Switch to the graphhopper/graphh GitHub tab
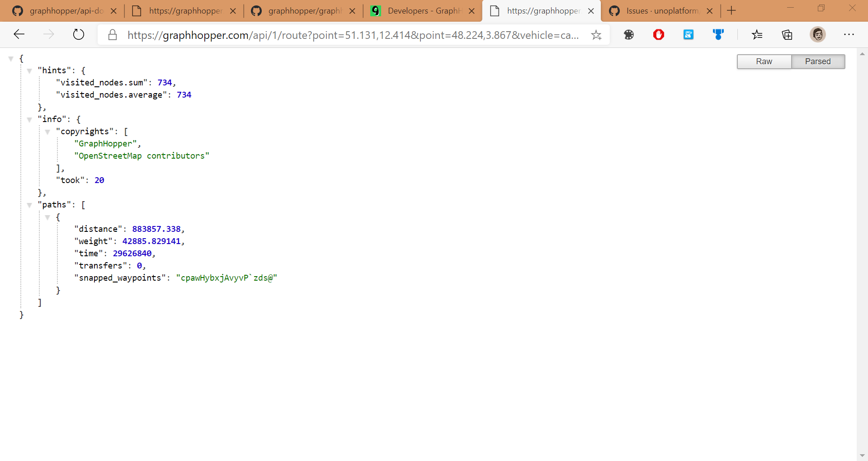868x461 pixels. click(x=302, y=11)
